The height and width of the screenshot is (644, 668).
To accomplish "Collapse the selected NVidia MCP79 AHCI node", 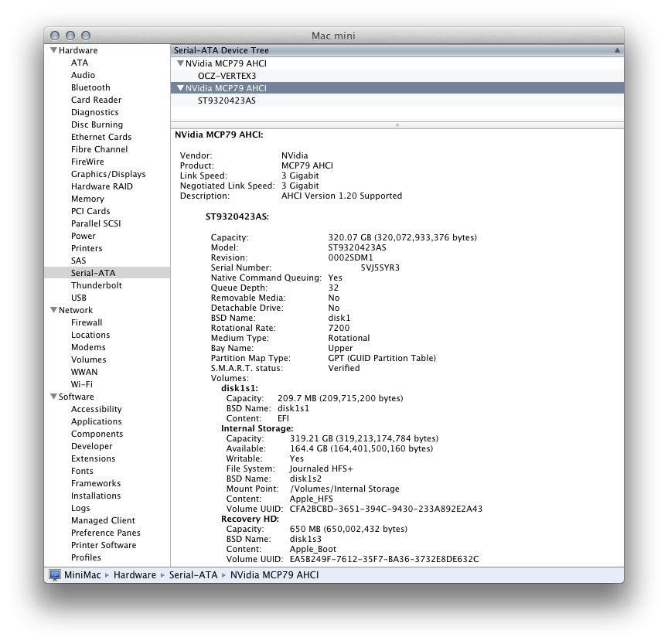I will point(180,88).
